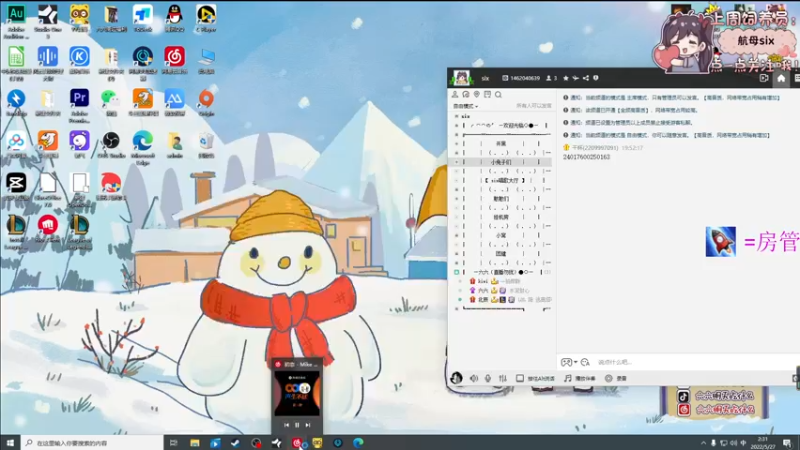Click album art thumbnail in music preview

tap(297, 393)
